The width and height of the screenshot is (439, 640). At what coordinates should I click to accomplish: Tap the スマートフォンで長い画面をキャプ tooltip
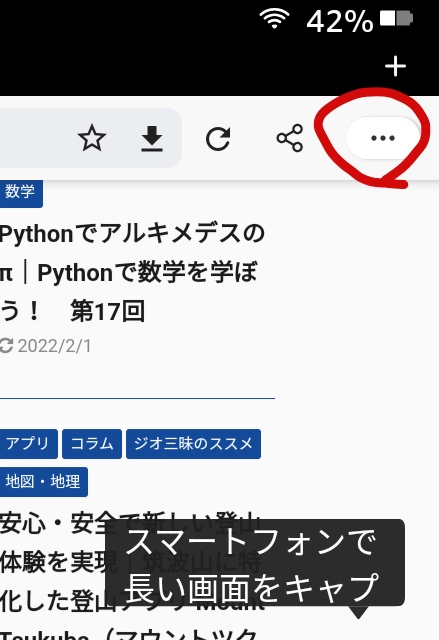(x=255, y=563)
